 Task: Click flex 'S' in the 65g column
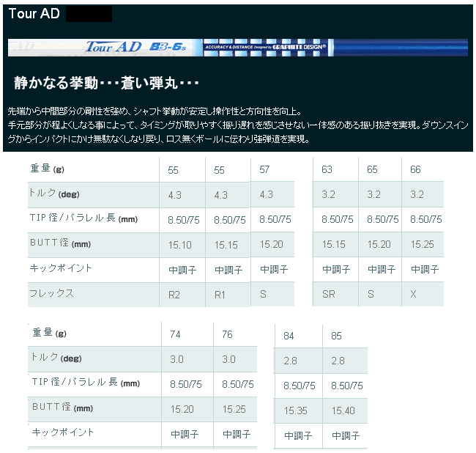[x=371, y=294]
